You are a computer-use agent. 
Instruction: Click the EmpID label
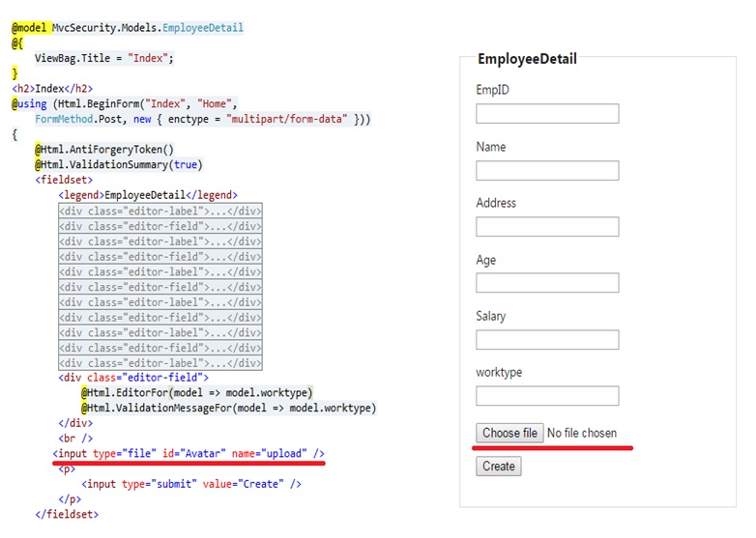click(492, 90)
